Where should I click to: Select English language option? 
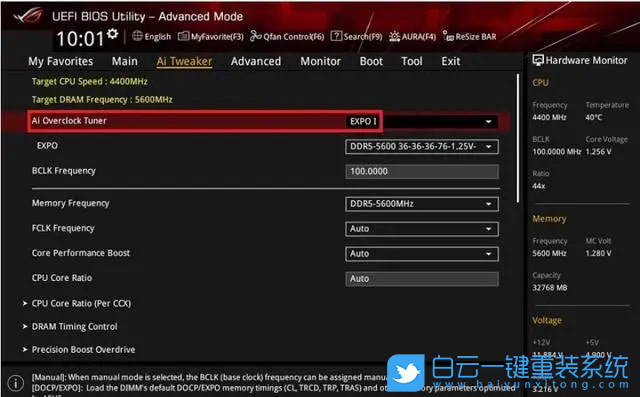point(158,37)
